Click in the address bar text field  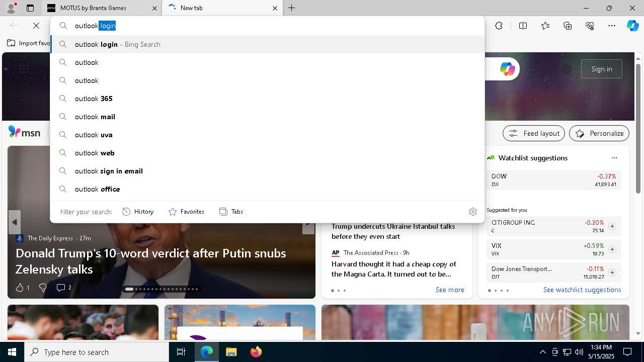click(267, 26)
